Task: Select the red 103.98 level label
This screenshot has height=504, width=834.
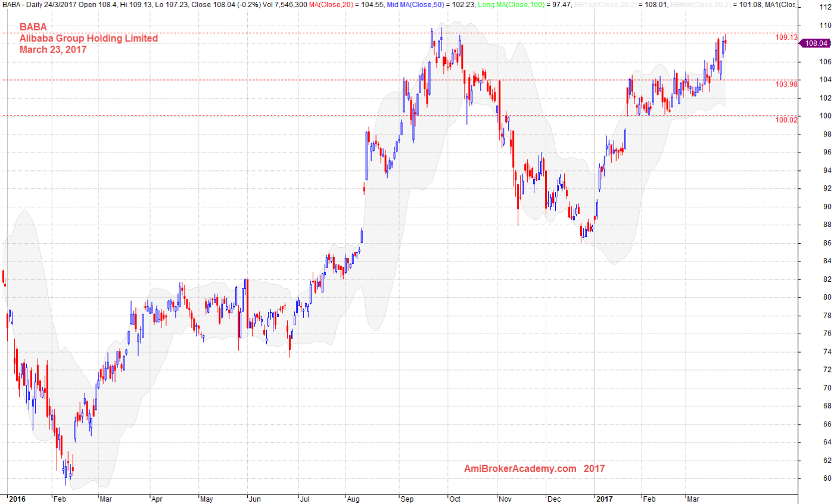Action: (786, 84)
